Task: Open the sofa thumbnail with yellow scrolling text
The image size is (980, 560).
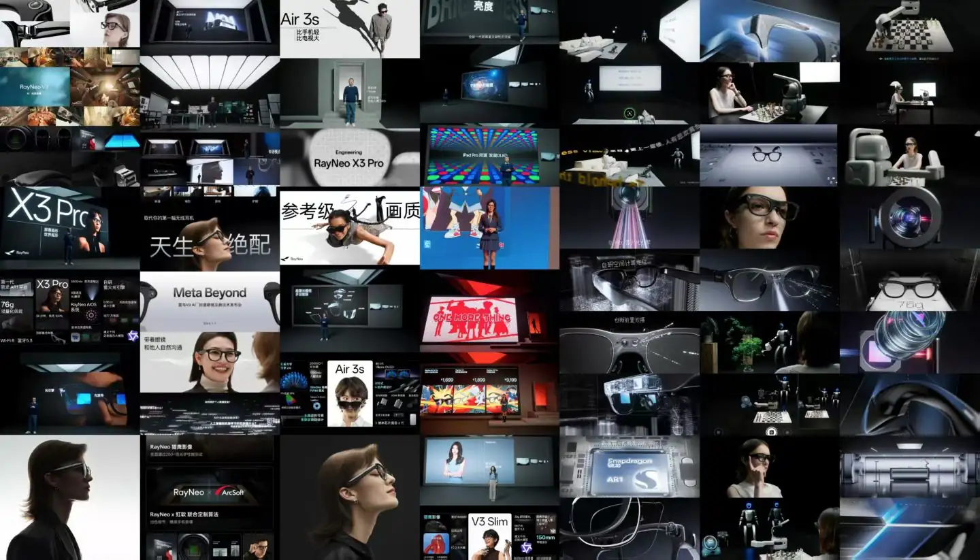Action: 630,156
